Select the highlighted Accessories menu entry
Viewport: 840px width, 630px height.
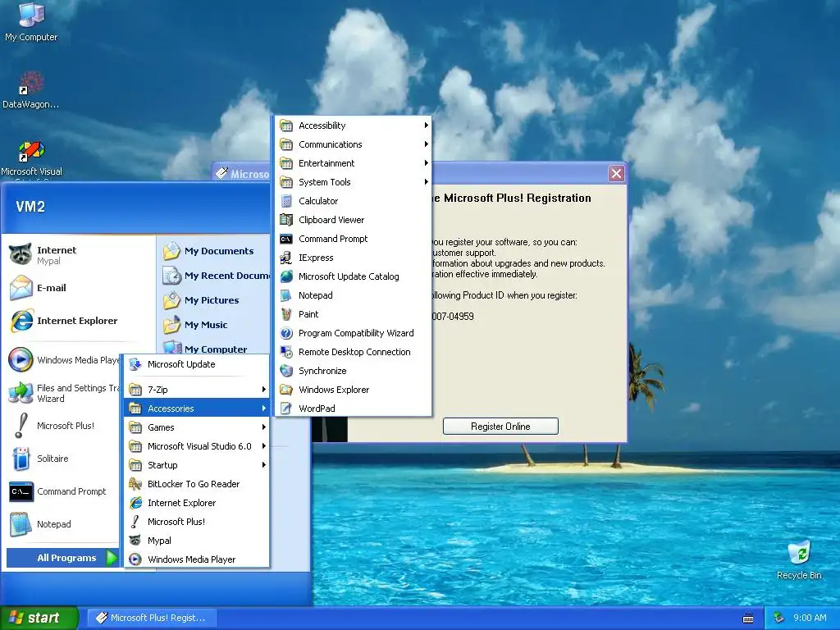pos(197,409)
